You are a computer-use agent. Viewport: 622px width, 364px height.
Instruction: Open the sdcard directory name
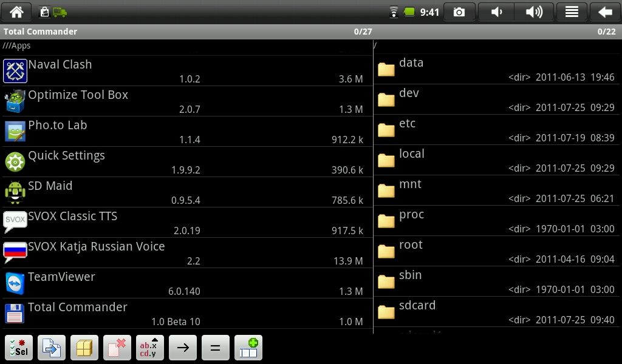[417, 305]
